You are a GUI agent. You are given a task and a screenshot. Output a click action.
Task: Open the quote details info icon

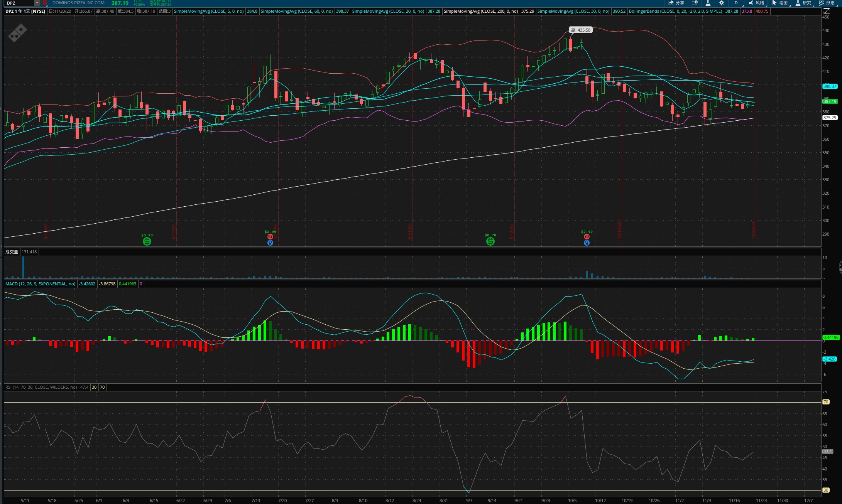695,3
